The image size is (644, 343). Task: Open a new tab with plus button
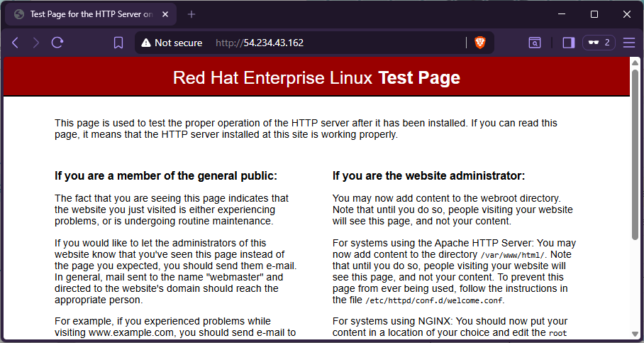(x=191, y=14)
